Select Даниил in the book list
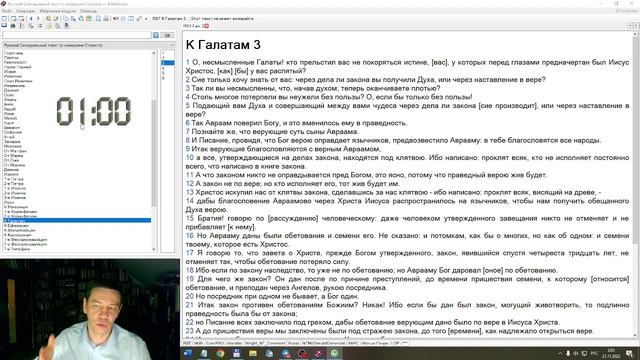 click(x=11, y=90)
